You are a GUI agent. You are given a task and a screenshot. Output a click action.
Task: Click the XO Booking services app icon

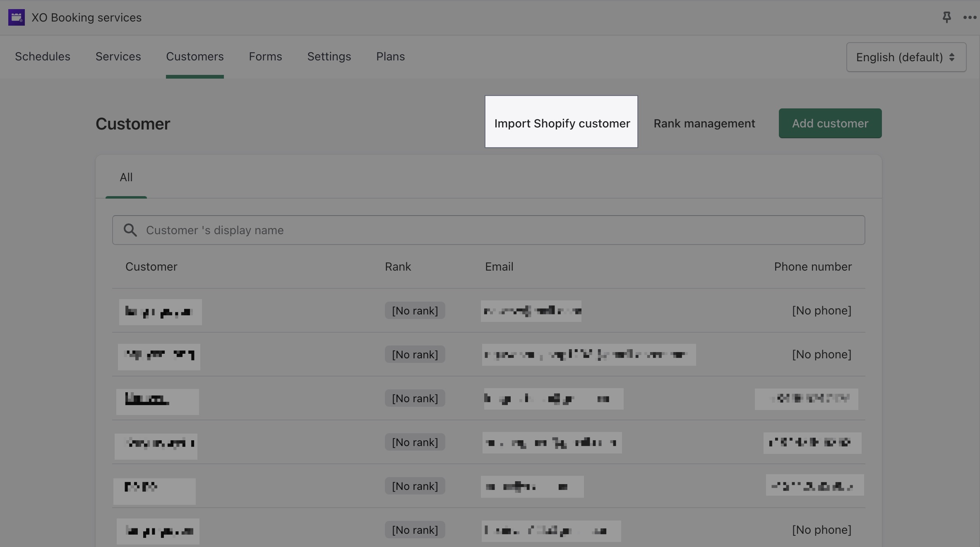point(17,17)
